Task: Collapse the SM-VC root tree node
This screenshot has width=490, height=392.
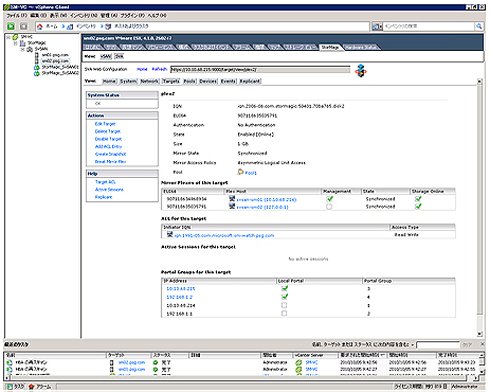Action: [x=8, y=37]
